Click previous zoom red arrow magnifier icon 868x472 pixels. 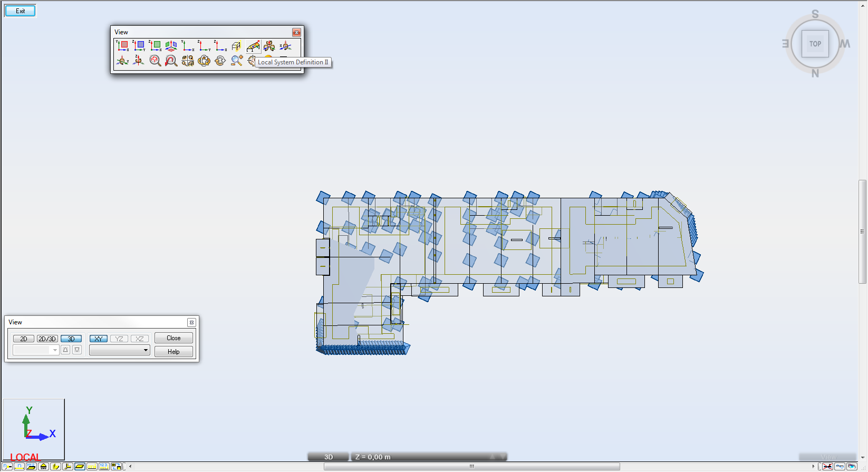171,61
